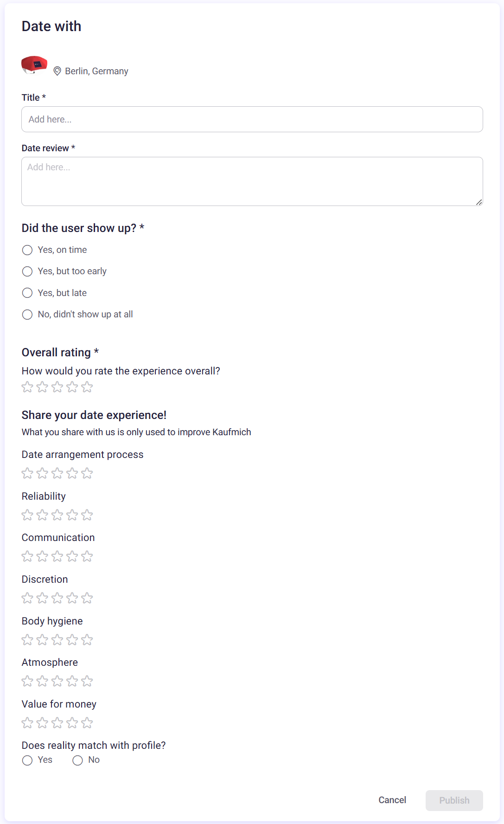
Task: Rate Communication four stars
Action: point(72,556)
